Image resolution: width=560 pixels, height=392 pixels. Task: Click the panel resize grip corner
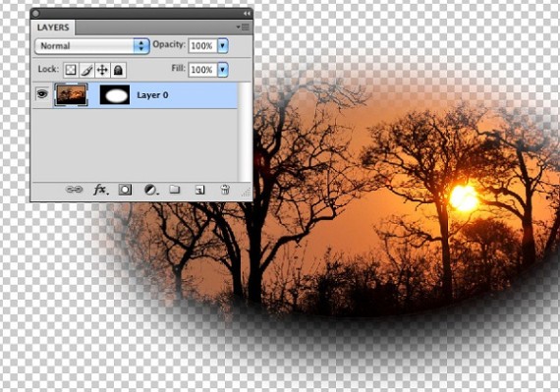246,194
